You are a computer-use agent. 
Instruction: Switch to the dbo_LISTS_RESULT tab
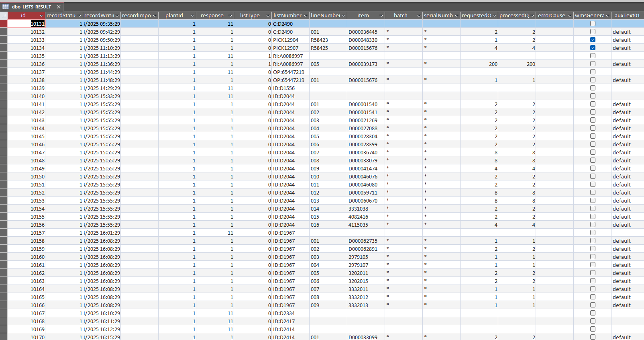(x=32, y=7)
